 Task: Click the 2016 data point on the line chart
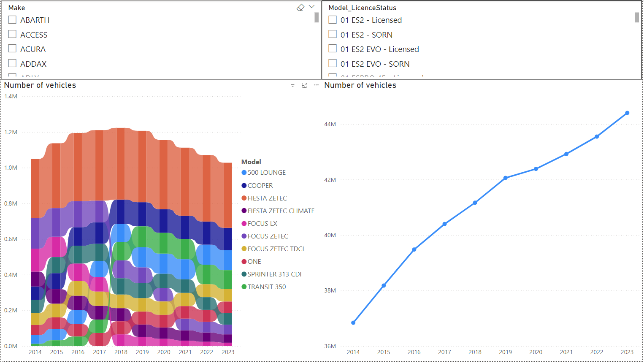pos(414,249)
